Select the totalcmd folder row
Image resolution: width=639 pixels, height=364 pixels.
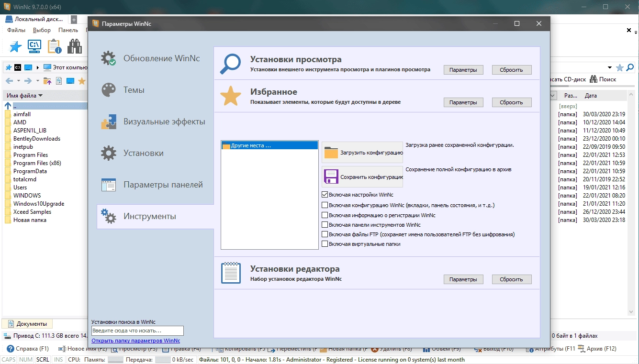(x=26, y=179)
